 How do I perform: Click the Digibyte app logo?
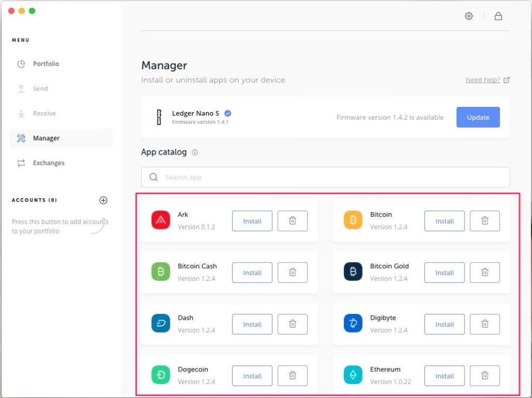click(353, 324)
